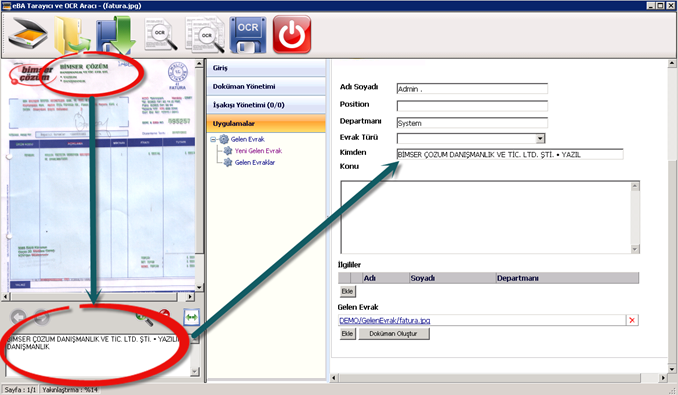Click the red power exit button
678x395 pixels.
tap(292, 35)
